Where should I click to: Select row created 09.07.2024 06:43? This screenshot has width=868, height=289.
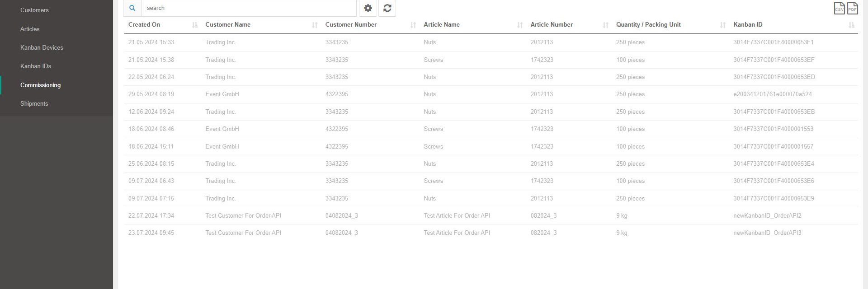coord(491,181)
